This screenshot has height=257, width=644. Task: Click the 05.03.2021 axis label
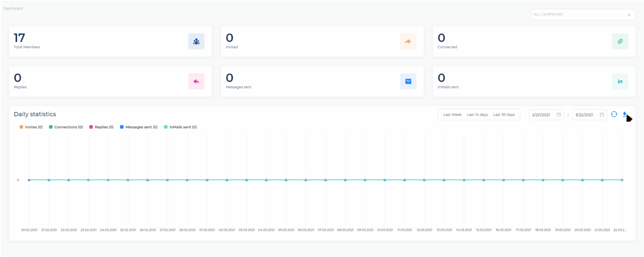pyautogui.click(x=286, y=230)
